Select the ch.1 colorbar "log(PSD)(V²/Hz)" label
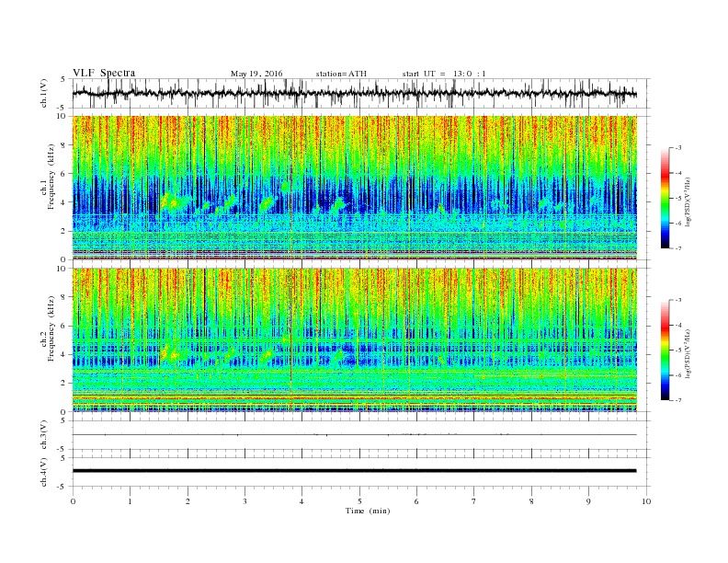 click(x=687, y=202)
